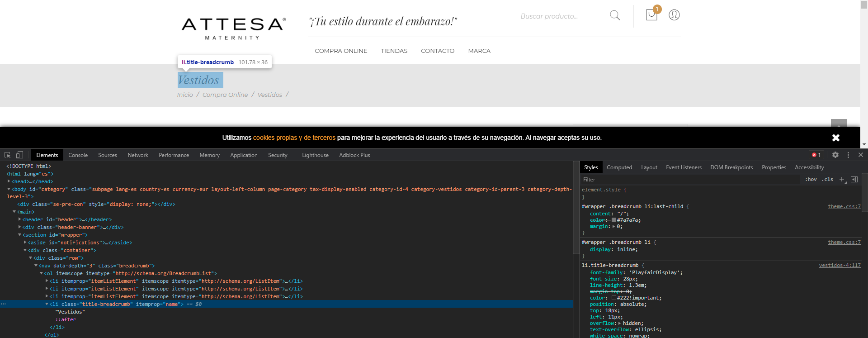Select the ::after pseudo-element node
Screen dimensions: 868x338
click(66, 319)
